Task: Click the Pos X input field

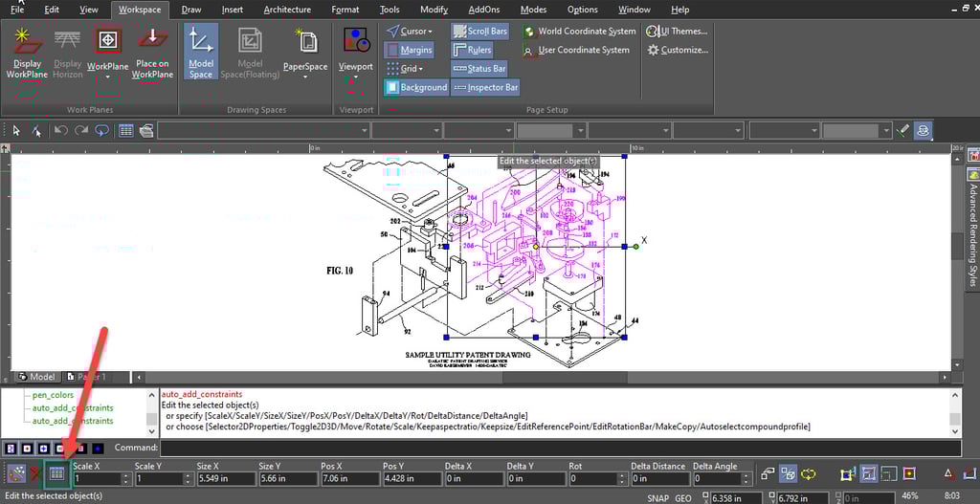Action: [350, 479]
